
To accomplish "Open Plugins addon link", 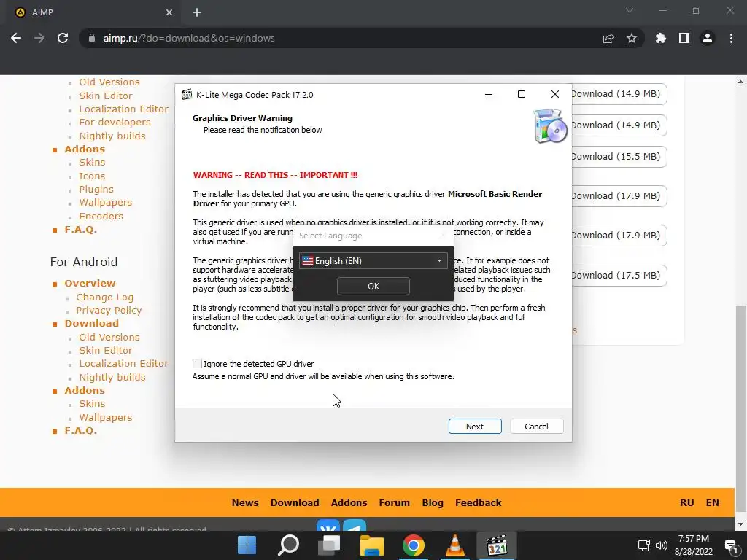I will click(96, 190).
